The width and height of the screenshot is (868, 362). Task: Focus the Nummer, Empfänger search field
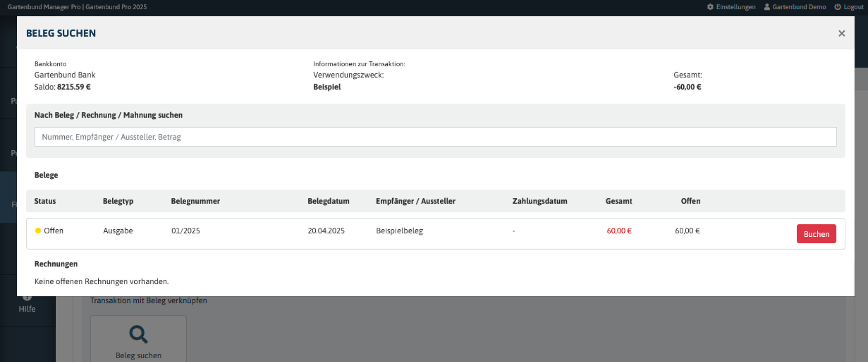point(435,137)
